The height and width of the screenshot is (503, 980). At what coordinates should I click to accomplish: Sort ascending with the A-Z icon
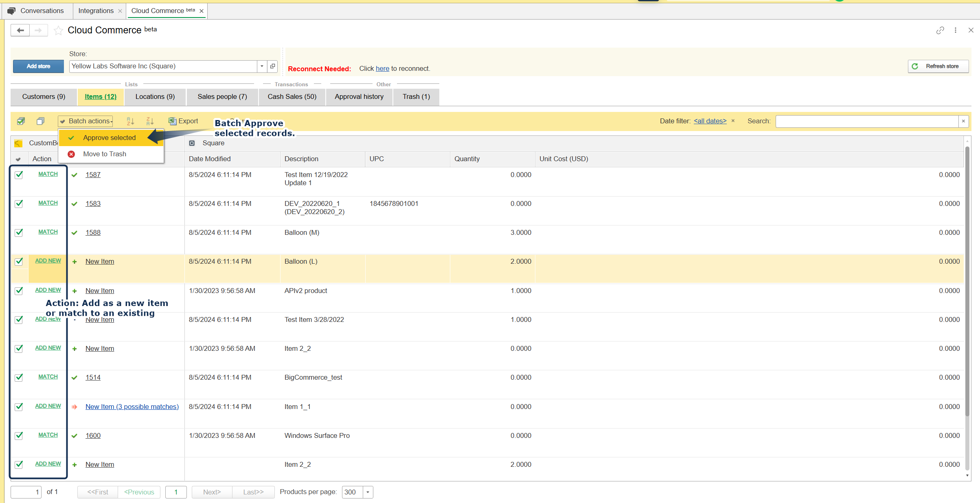130,121
